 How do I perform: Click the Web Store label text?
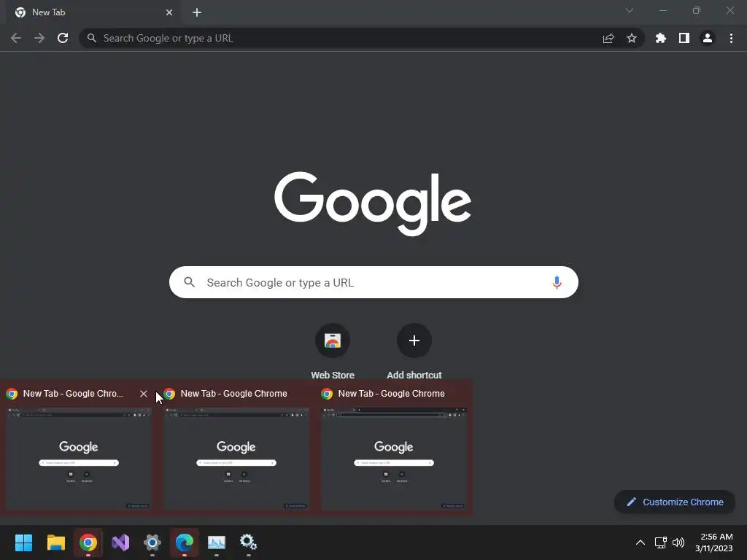[333, 376]
